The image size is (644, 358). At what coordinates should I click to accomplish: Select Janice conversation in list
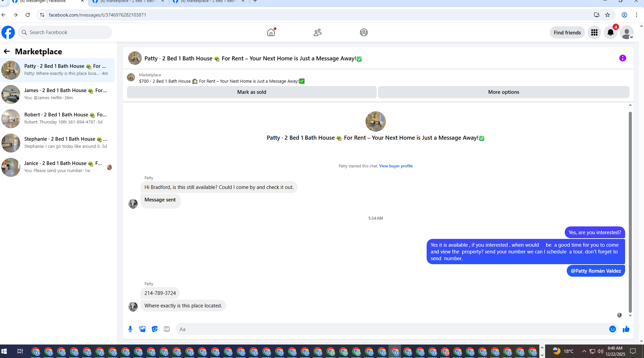point(57,167)
